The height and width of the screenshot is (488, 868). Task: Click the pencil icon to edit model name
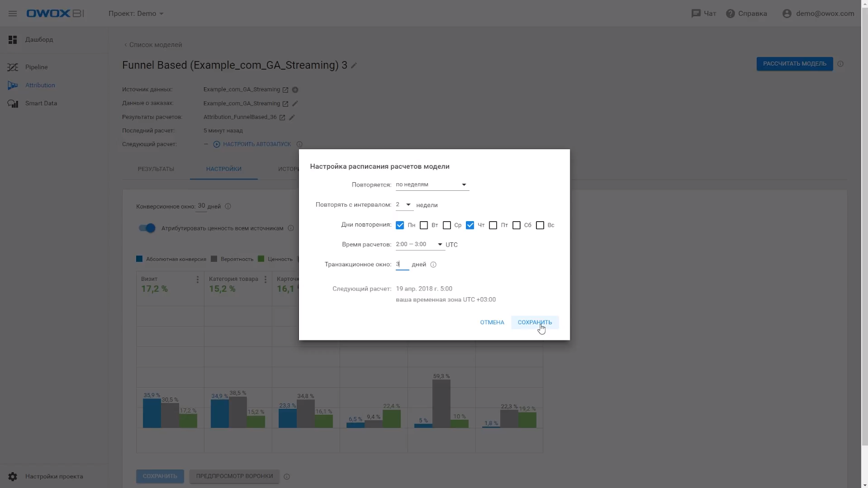point(354,66)
